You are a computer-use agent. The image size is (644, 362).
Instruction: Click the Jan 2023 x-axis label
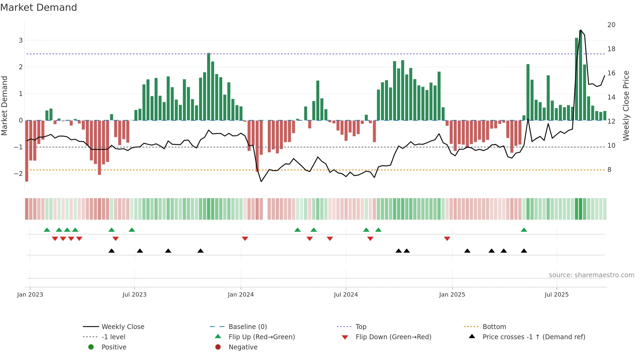coord(30,294)
